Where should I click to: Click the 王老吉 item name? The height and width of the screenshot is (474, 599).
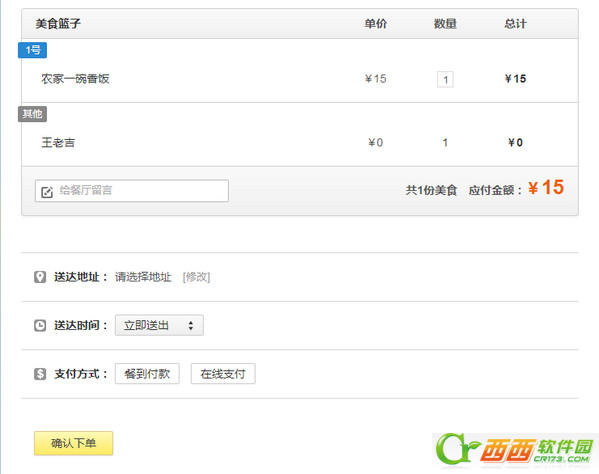click(x=58, y=142)
